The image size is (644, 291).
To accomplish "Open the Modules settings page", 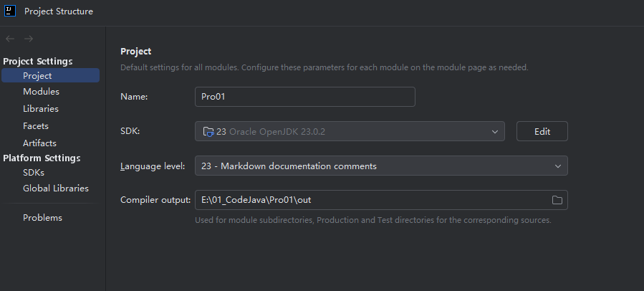I will [x=41, y=92].
